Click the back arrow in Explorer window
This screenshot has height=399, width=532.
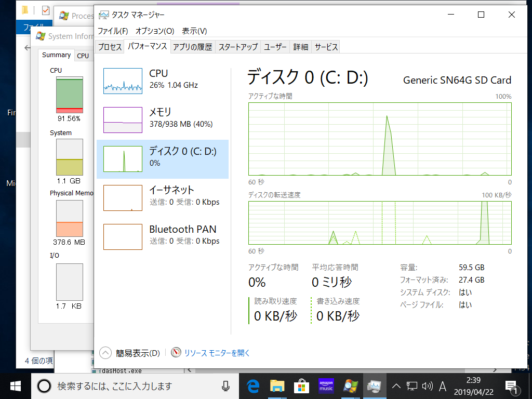coord(27,48)
